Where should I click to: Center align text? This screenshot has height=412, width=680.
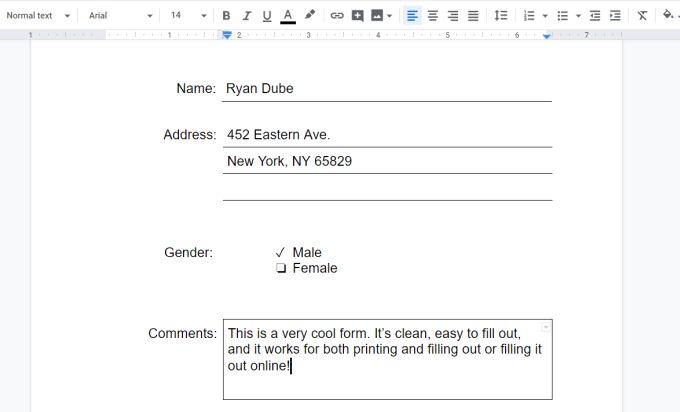click(x=432, y=16)
